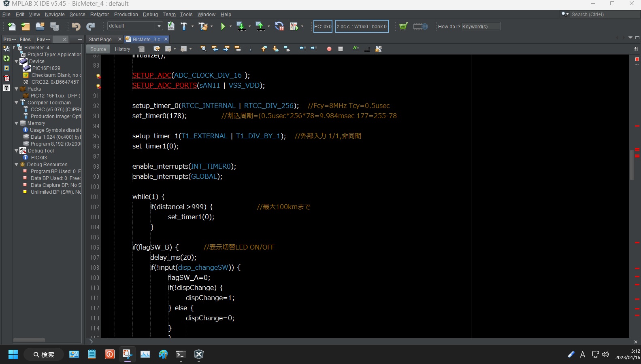
Task: Click the MPLAB Code Configurator chip-globe icon
Action: pyautogui.click(x=420, y=26)
